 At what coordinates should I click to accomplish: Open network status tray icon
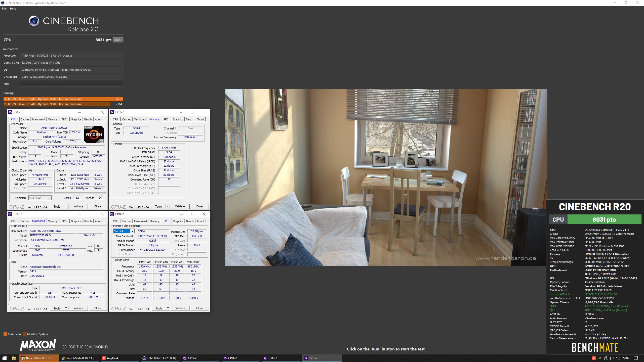(x=612, y=358)
